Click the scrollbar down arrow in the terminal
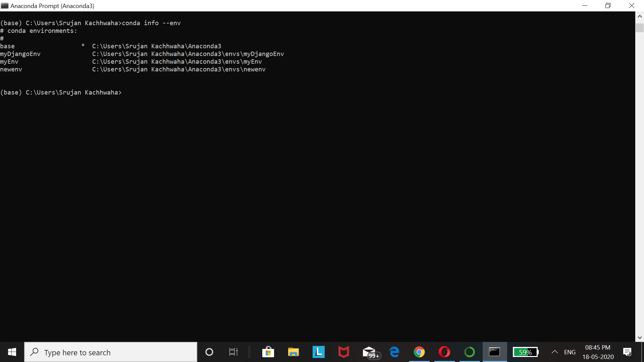Viewport: 644px width, 362px height. click(640, 338)
